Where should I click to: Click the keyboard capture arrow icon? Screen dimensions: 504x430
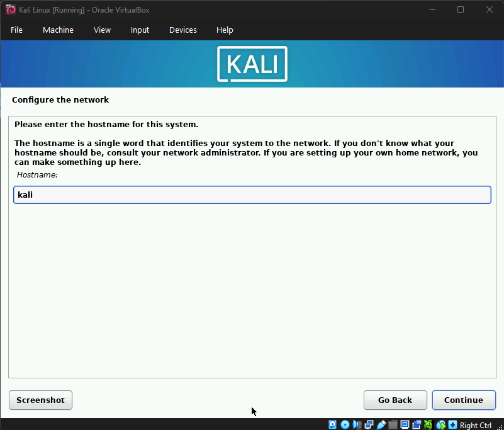[x=453, y=425]
